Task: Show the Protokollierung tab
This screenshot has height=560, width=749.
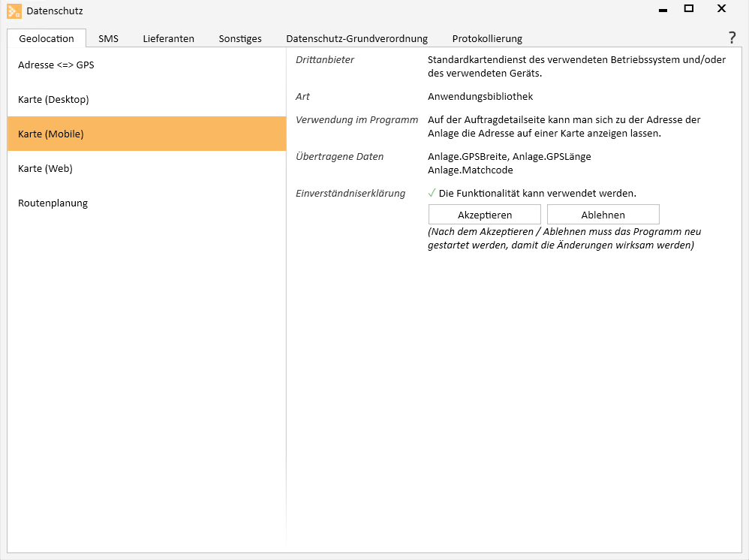Action: click(487, 38)
